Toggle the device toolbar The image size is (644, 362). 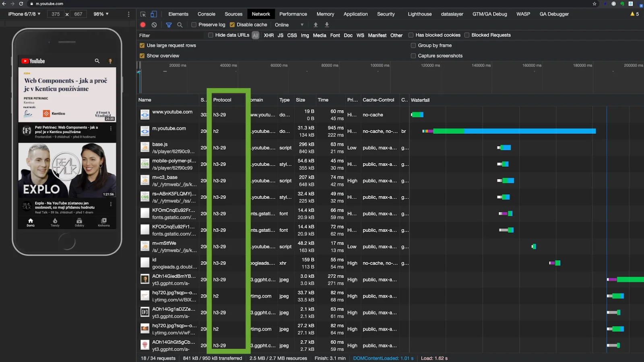click(153, 14)
